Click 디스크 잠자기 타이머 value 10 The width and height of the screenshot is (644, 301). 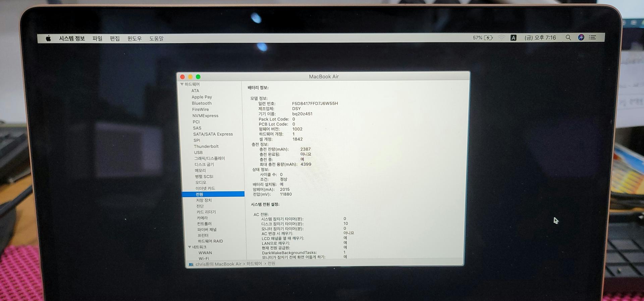pyautogui.click(x=346, y=223)
